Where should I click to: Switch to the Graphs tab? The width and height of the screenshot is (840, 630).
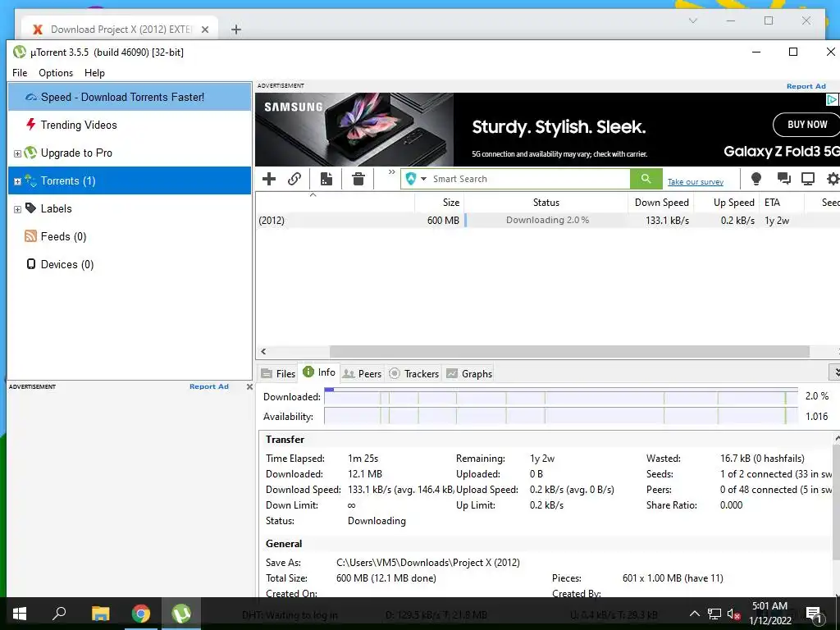coord(469,374)
